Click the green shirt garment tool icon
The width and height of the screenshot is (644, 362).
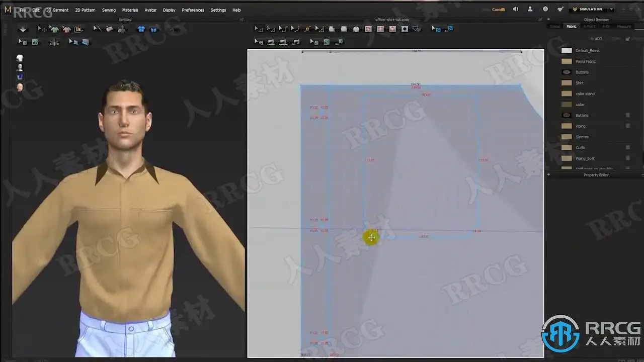click(54, 29)
